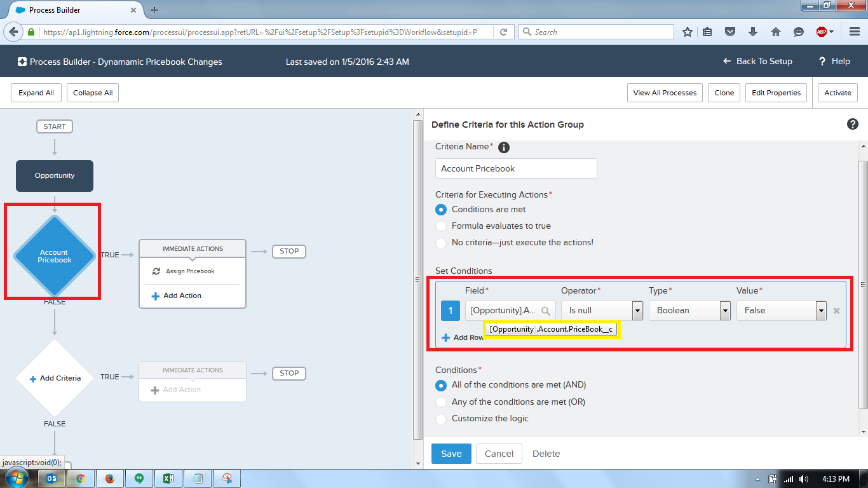Open the Assign Pricebook action

pyautogui.click(x=190, y=271)
